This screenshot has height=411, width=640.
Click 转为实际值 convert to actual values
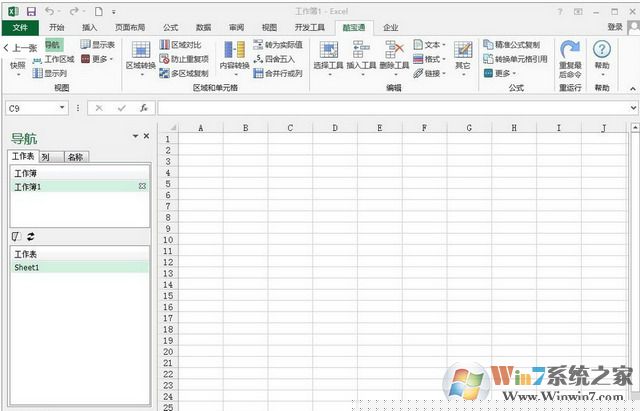[278, 44]
